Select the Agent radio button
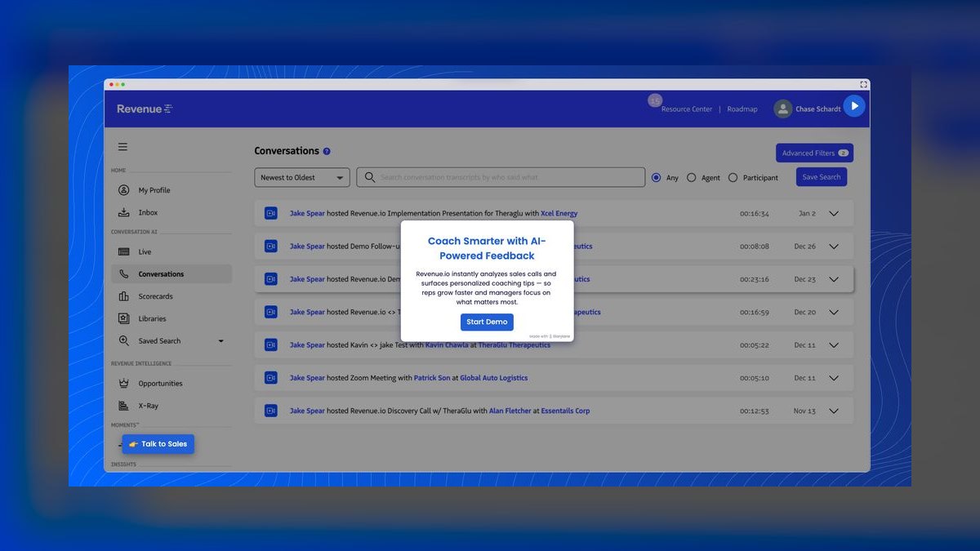The width and height of the screenshot is (980, 551). point(692,177)
